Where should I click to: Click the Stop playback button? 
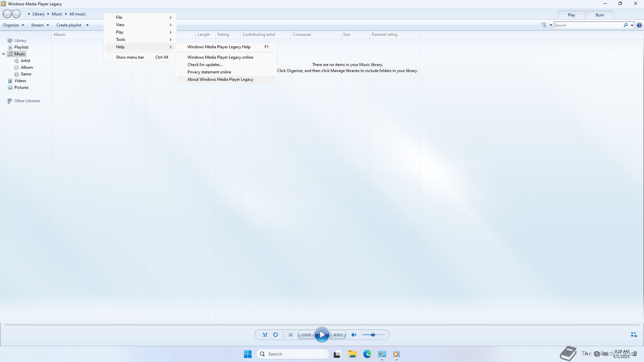coord(290,335)
